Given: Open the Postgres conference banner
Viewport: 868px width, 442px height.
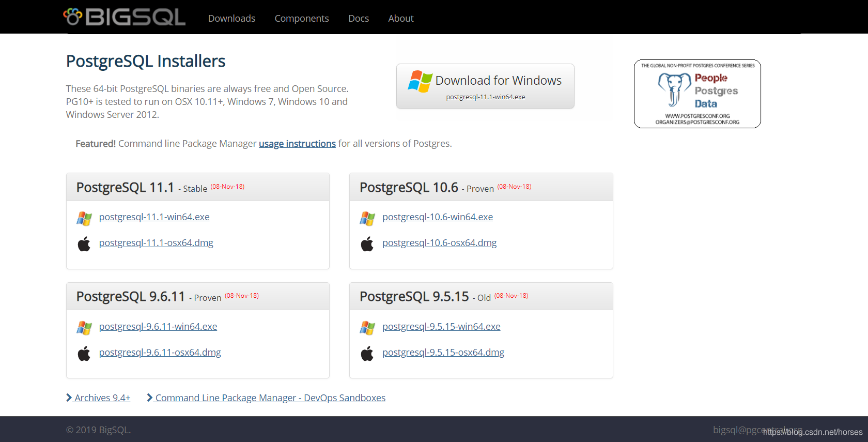Looking at the screenshot, I should point(698,94).
